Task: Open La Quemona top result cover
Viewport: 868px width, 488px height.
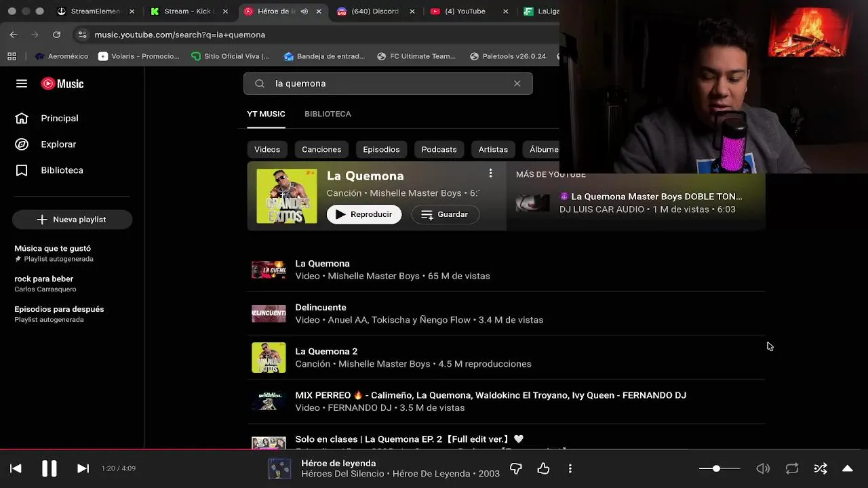Action: click(286, 196)
